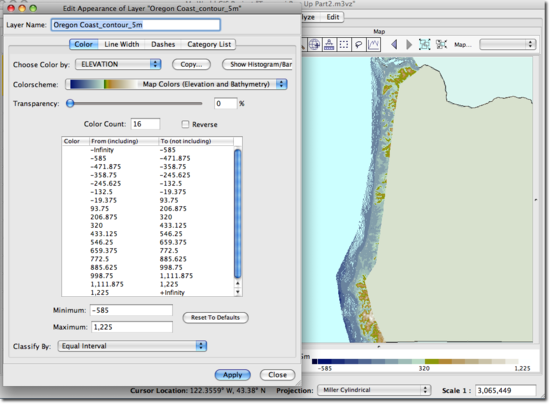Select the measure distance tool icon
Screen dimensions: 550x404
(329, 45)
